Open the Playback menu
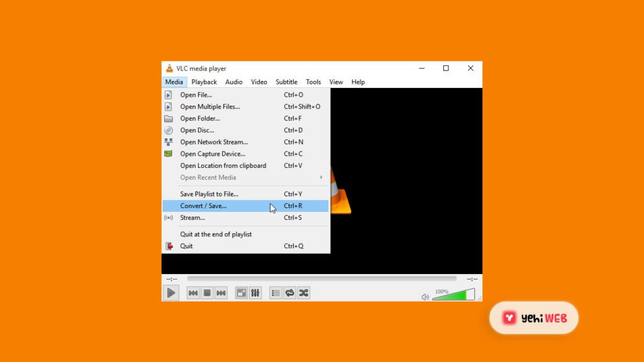This screenshot has width=644, height=362. pyautogui.click(x=204, y=82)
